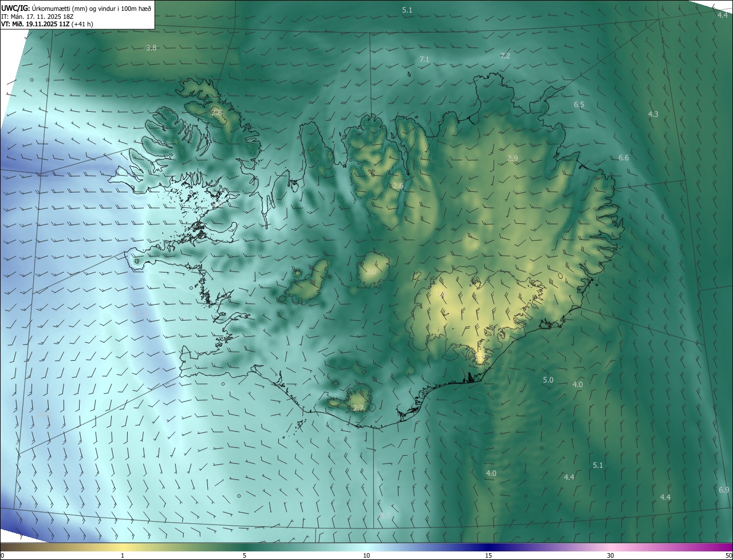This screenshot has height=560, width=733.
Task: Select the 7.1 value label
Action: [424, 60]
